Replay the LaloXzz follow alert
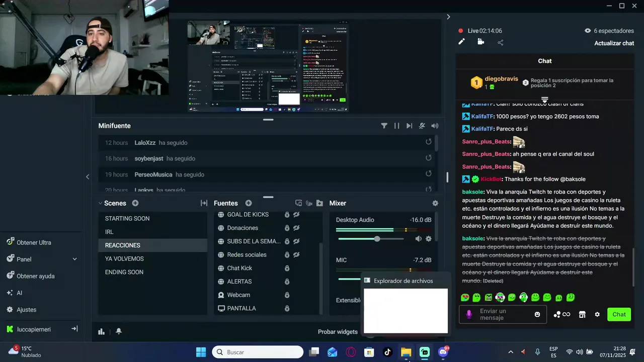The height and width of the screenshot is (362, 644). (x=429, y=142)
